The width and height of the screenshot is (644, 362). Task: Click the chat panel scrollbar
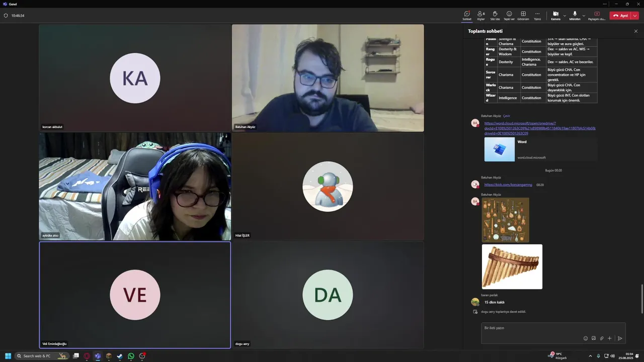(x=641, y=299)
